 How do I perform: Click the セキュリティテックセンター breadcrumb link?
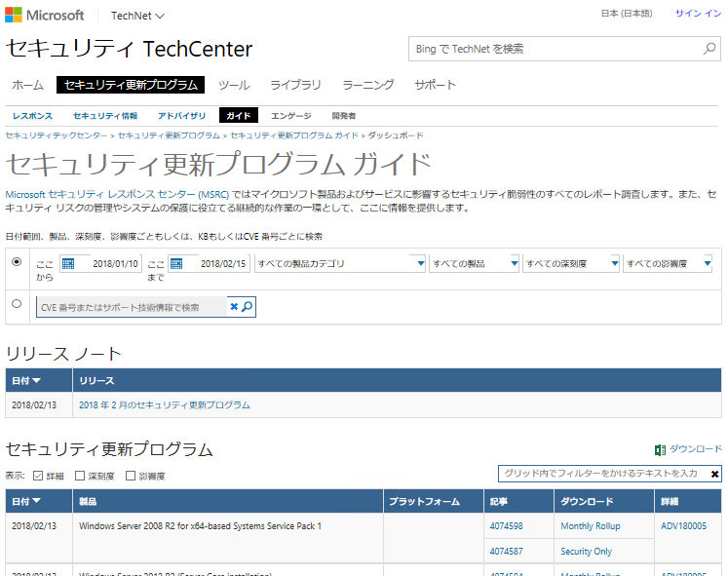click(x=57, y=135)
